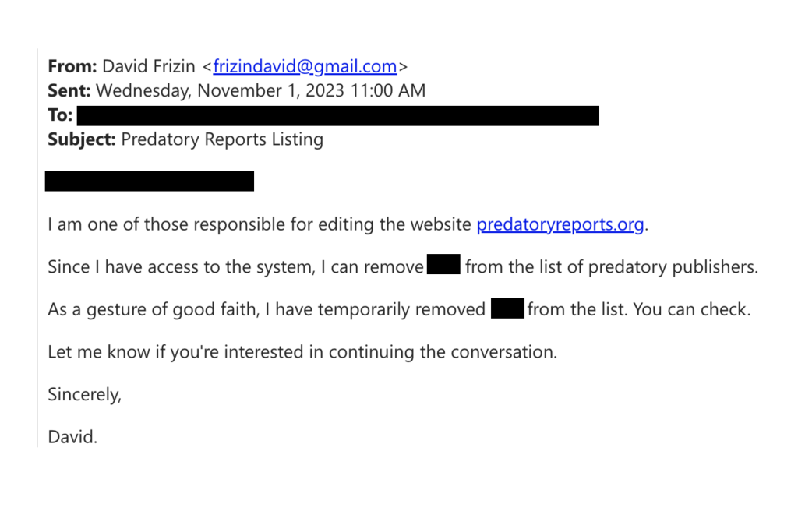Screen dimensions: 798x532
Task: Click the redacted block after "I can remove"
Action: tap(443, 266)
